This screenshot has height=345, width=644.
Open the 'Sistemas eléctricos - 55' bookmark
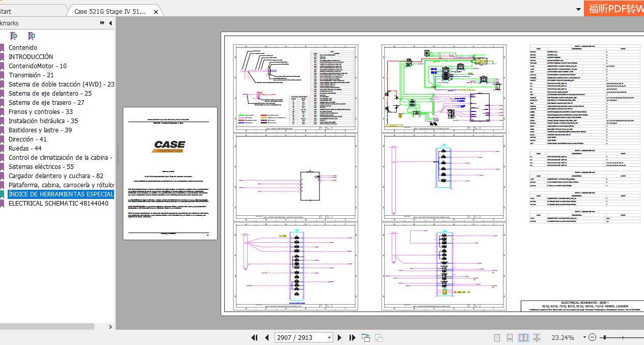click(x=41, y=166)
